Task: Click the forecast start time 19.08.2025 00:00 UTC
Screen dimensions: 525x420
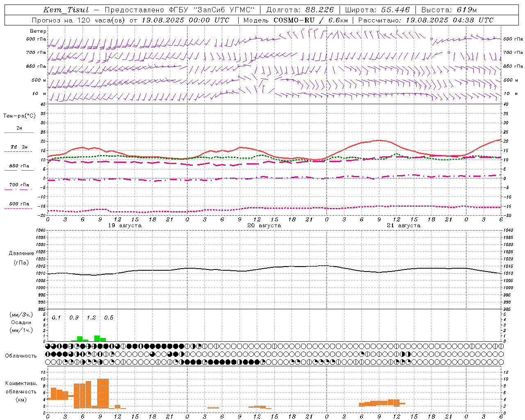Action: pyautogui.click(x=185, y=20)
